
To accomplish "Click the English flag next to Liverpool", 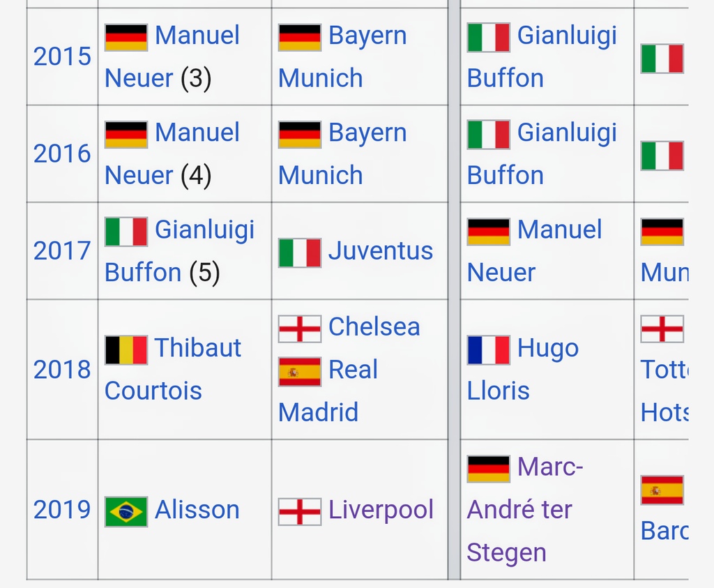I will (300, 512).
